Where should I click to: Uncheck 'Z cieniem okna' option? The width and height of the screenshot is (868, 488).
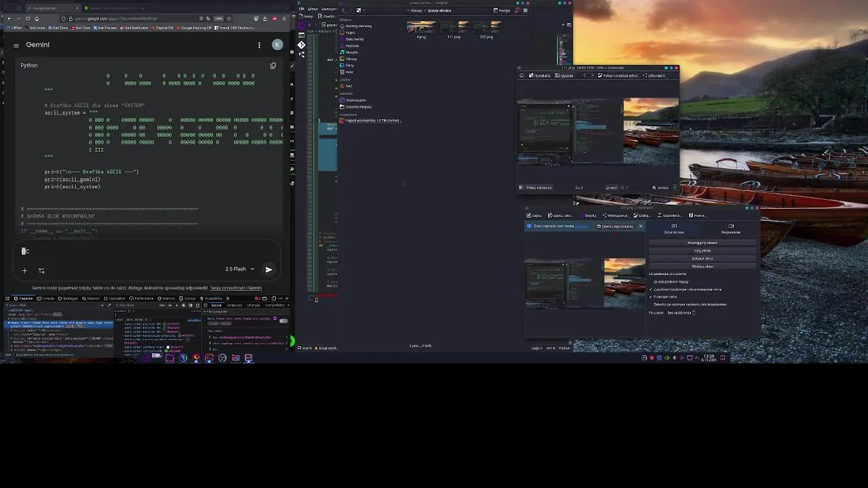[x=663, y=297]
